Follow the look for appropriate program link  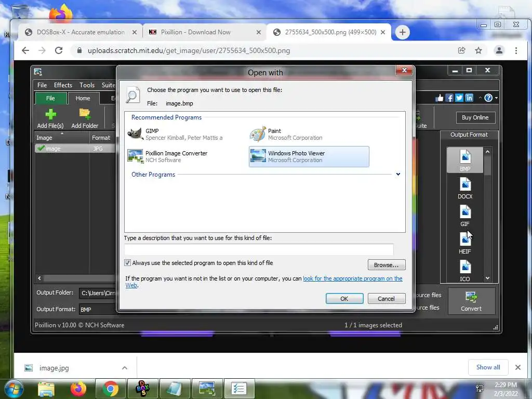coord(353,278)
